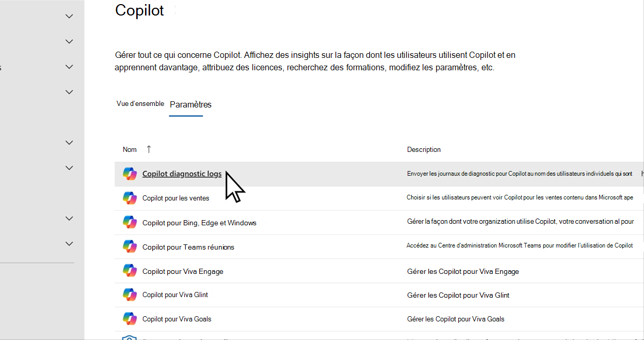Click the Copilot diagnostic logs row icon
The height and width of the screenshot is (340, 644).
click(x=130, y=174)
